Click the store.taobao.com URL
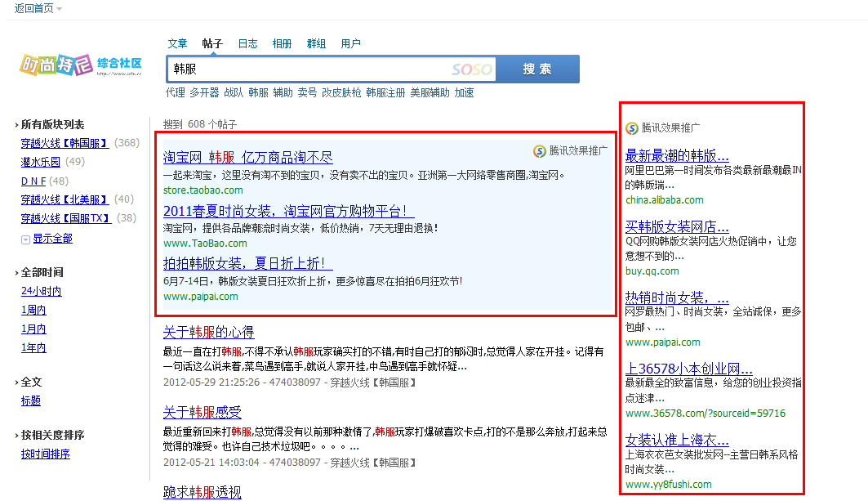 pyautogui.click(x=203, y=190)
